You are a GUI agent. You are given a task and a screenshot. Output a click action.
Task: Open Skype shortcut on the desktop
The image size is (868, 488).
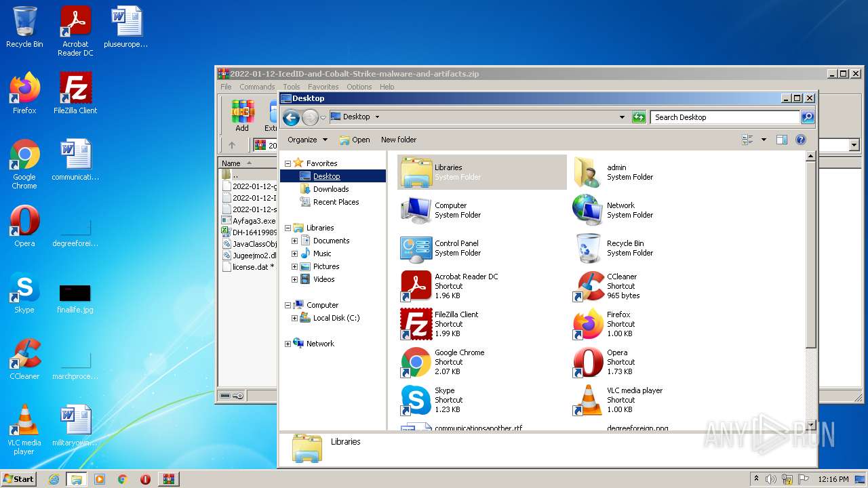click(x=24, y=294)
